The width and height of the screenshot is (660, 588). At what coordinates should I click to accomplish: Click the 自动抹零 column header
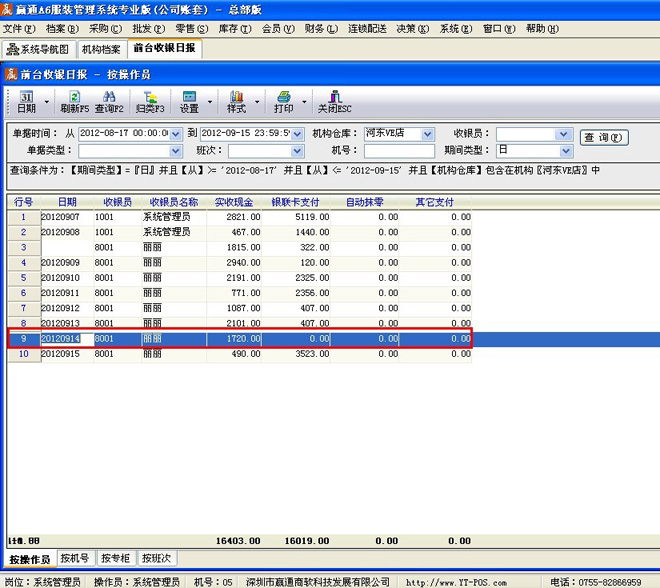[365, 202]
